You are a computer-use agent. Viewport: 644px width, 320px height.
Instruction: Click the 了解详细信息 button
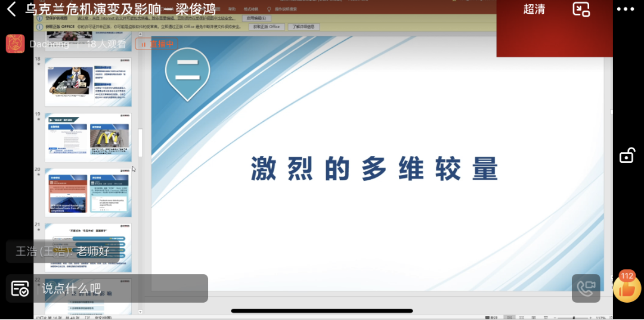pos(304,27)
